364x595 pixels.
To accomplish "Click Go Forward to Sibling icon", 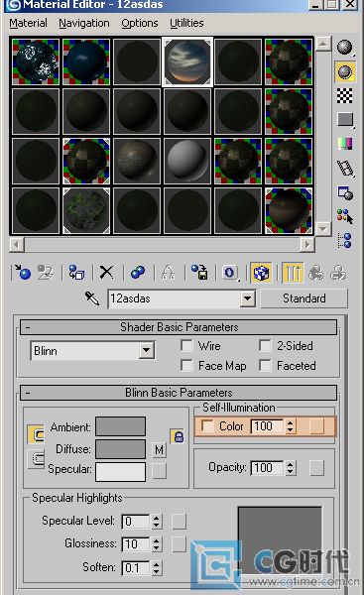I will (x=338, y=272).
